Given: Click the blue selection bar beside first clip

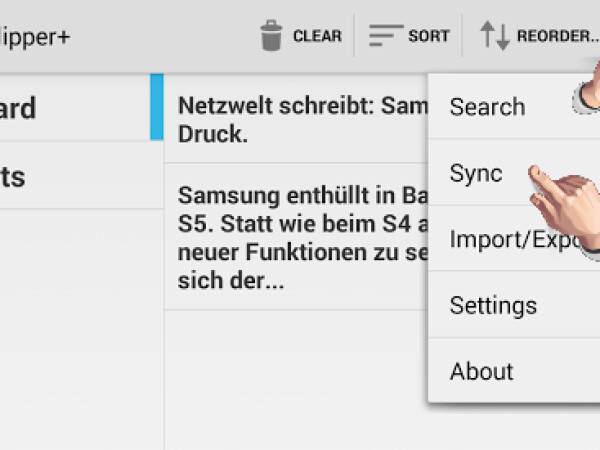Looking at the screenshot, I should (x=156, y=107).
